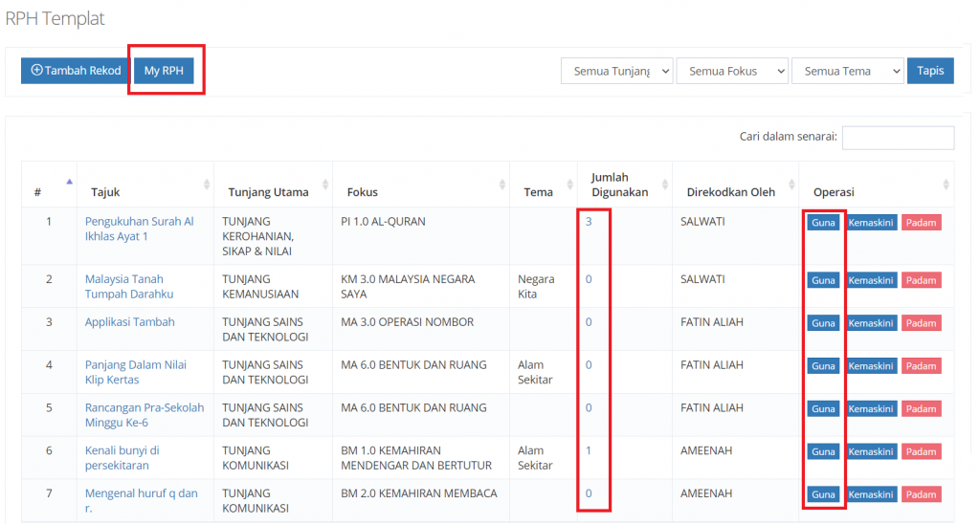Click the Cari dalam senarai search field
Screen dimensions: 980x524
click(x=897, y=138)
